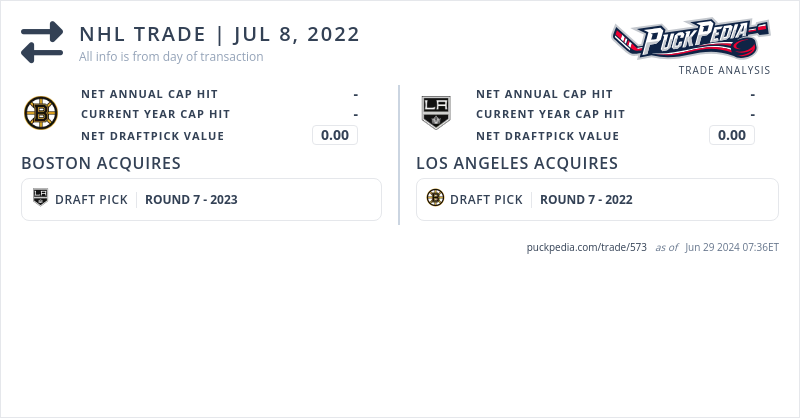800x418 pixels.
Task: Click small Bruins logo in LA's draft pick
Action: (435, 198)
